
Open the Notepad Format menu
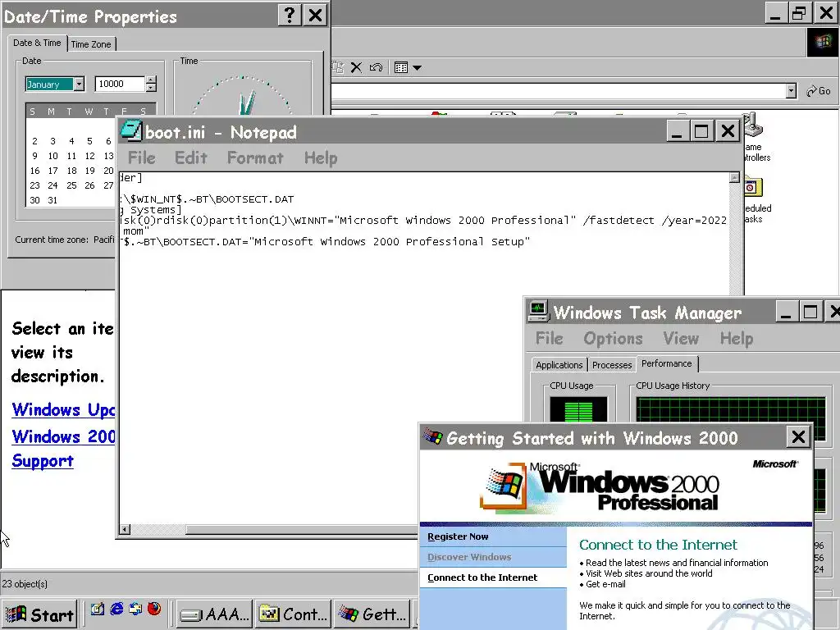(255, 158)
